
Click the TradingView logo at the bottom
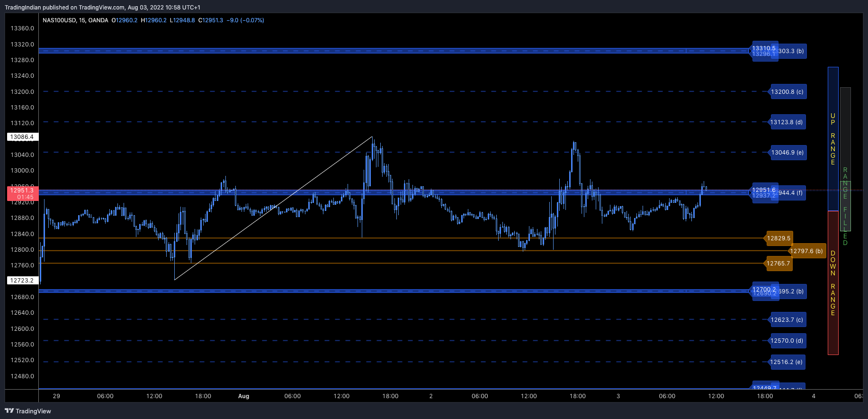[x=28, y=411]
